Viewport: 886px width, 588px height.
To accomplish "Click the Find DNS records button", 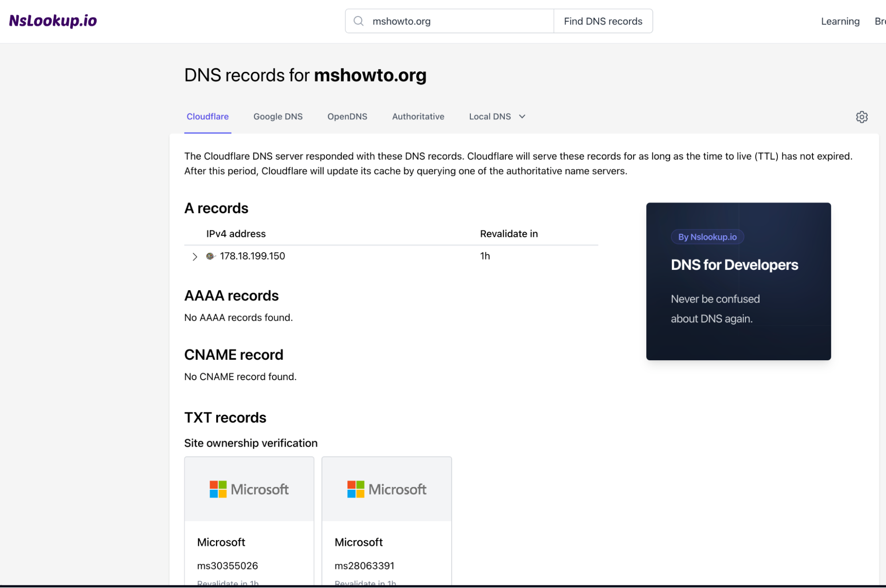I will pyautogui.click(x=603, y=21).
